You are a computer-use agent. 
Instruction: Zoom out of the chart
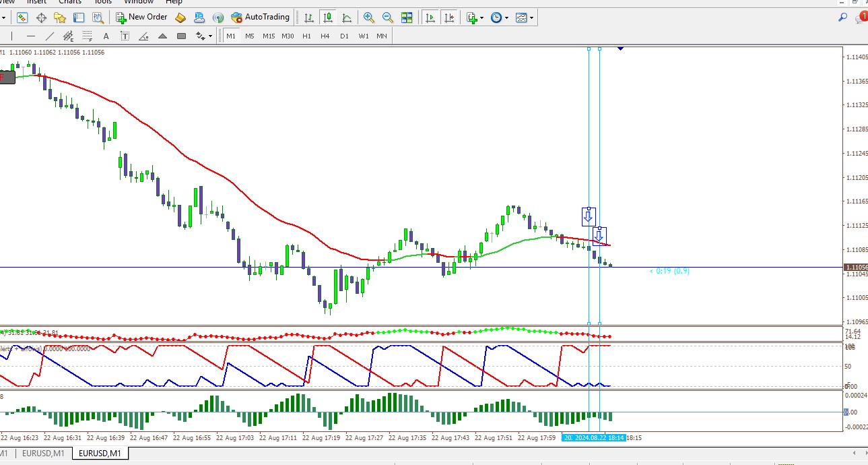(388, 18)
